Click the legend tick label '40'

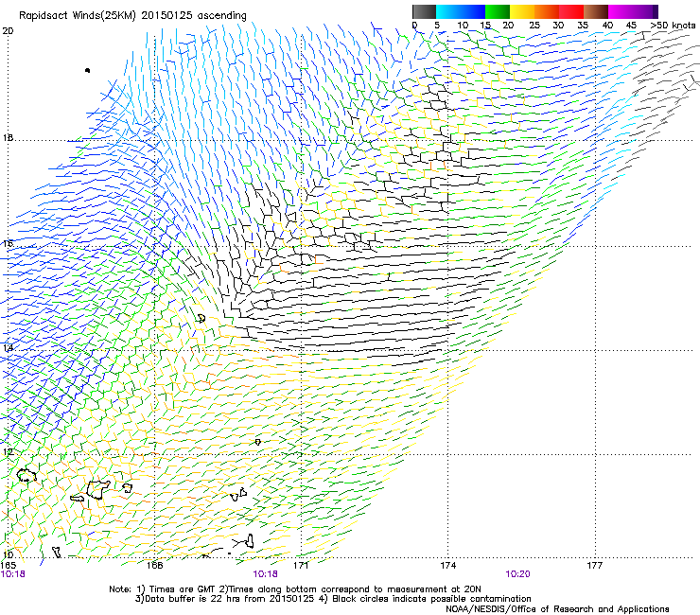(608, 25)
